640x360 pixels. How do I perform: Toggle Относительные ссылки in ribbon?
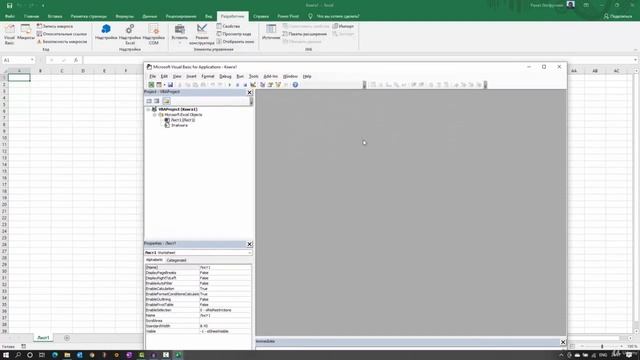(62, 34)
